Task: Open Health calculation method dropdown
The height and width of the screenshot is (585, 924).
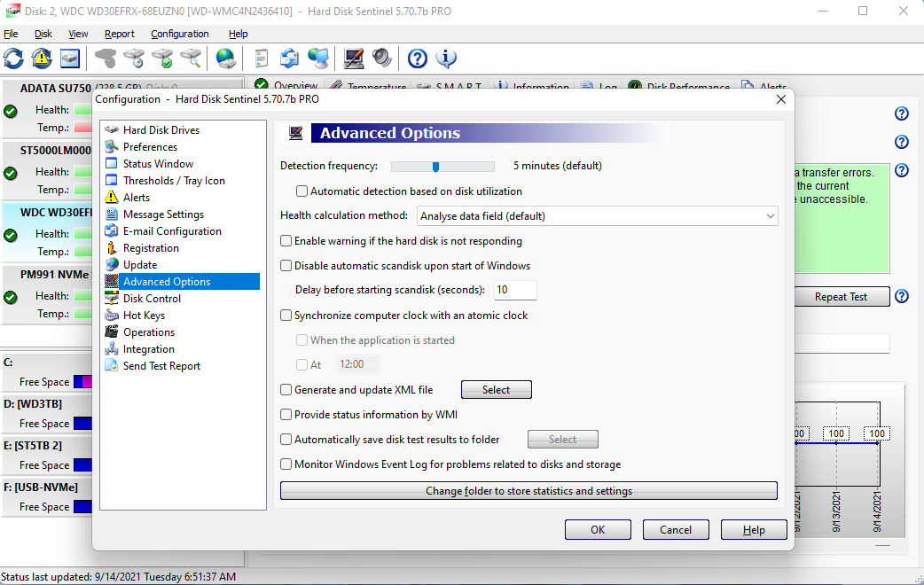Action: tap(597, 216)
